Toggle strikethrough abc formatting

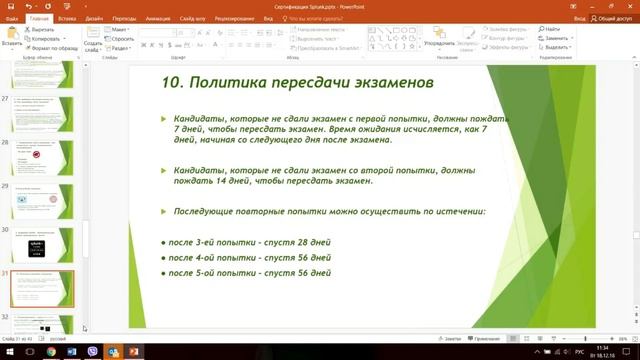(178, 45)
